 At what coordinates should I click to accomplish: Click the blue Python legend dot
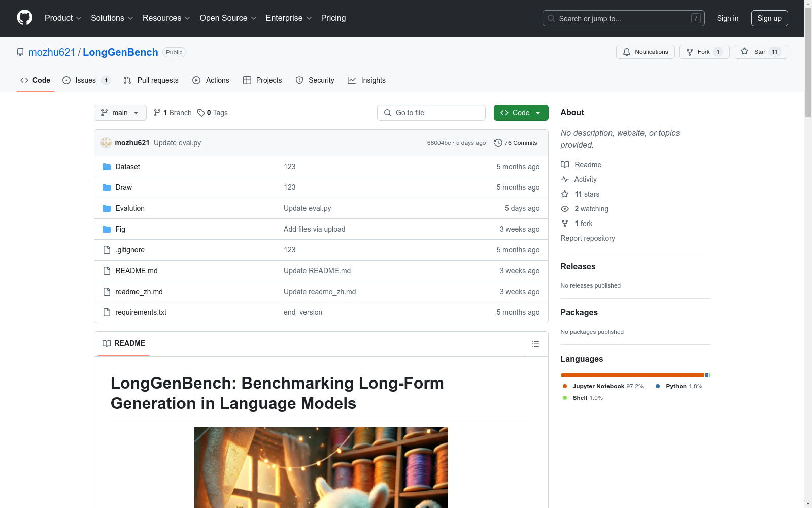coord(658,386)
